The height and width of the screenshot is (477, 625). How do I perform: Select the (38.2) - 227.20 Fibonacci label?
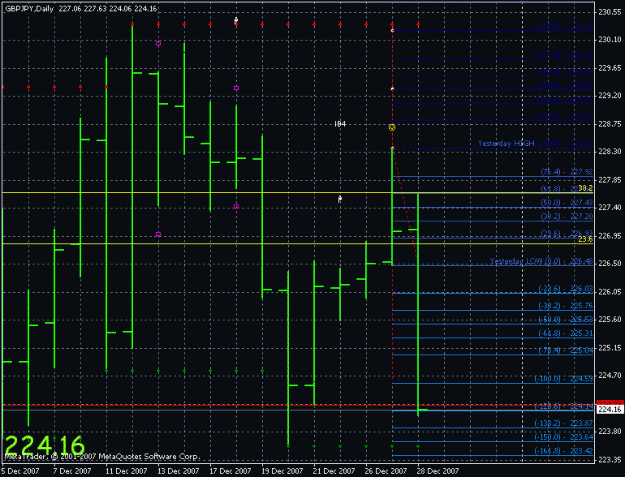pyautogui.click(x=567, y=216)
